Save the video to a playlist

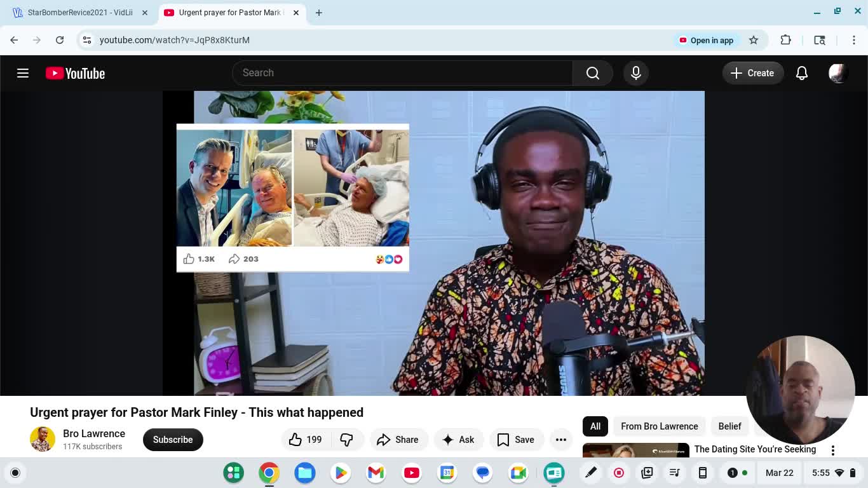point(515,440)
